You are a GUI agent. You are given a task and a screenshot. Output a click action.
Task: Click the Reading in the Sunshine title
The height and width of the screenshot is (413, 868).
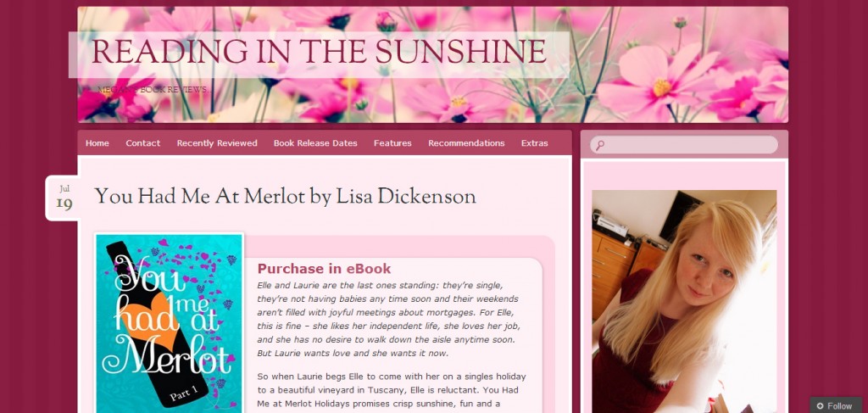click(x=319, y=53)
